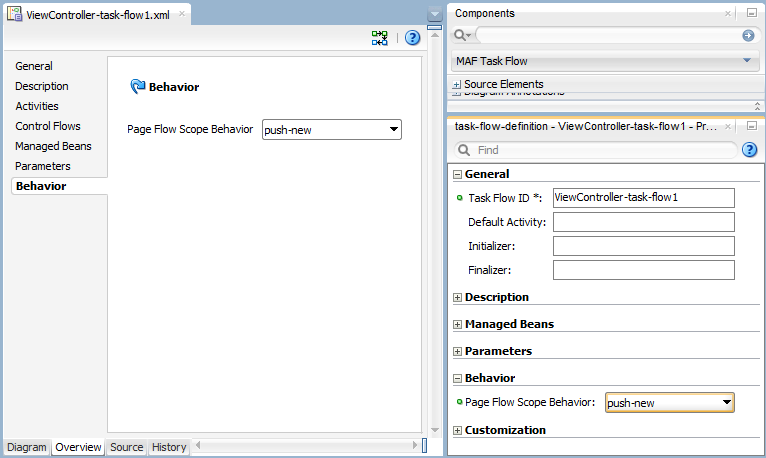Select Description in the overview navigation
The height and width of the screenshot is (458, 766).
pyautogui.click(x=42, y=86)
